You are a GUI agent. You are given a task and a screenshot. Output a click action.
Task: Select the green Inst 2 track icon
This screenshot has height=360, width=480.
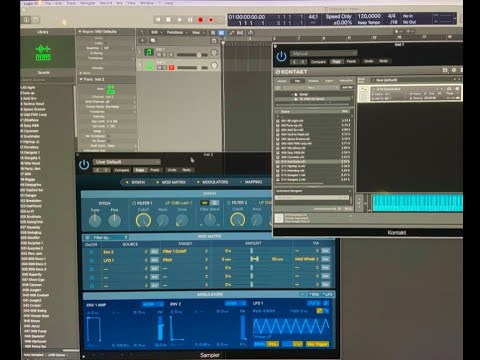coord(149,65)
